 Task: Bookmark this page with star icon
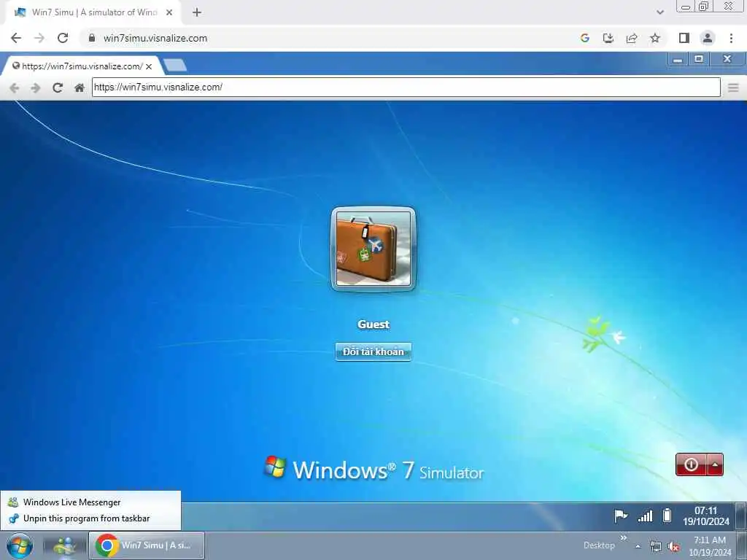[655, 38]
